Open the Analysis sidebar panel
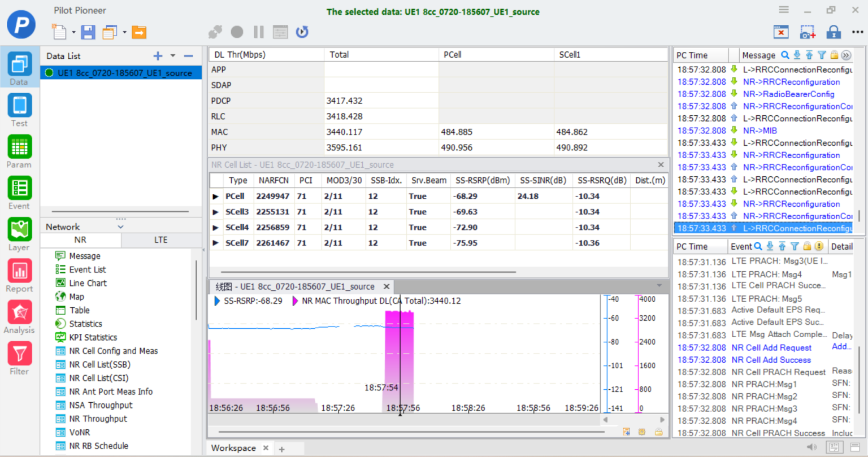The image size is (868, 457). pyautogui.click(x=19, y=317)
